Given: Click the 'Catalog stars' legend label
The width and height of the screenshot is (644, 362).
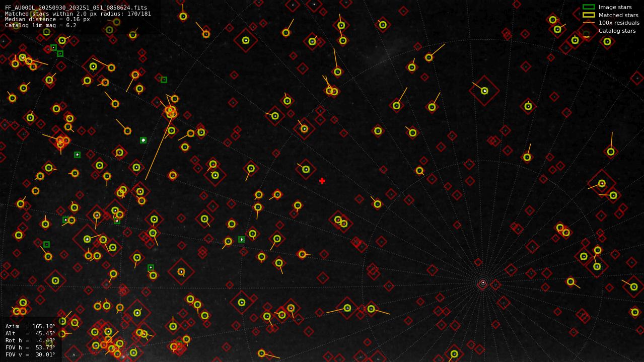Looking at the screenshot, I should 617,31.
